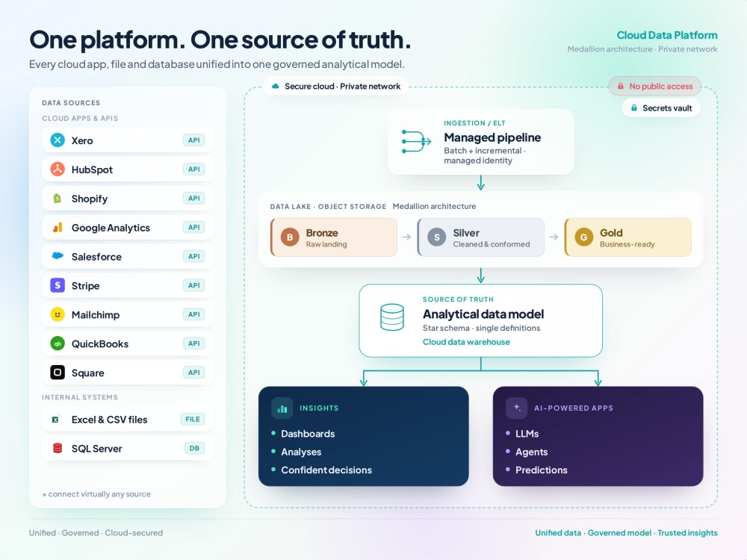This screenshot has height=560, width=747.
Task: Select the Gold Business-ready tier
Action: click(628, 237)
